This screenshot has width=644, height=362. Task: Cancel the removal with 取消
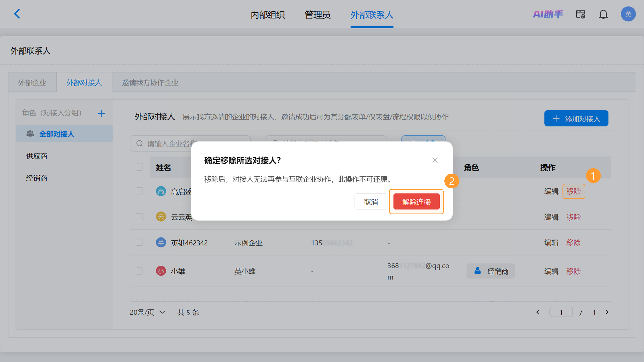(371, 202)
